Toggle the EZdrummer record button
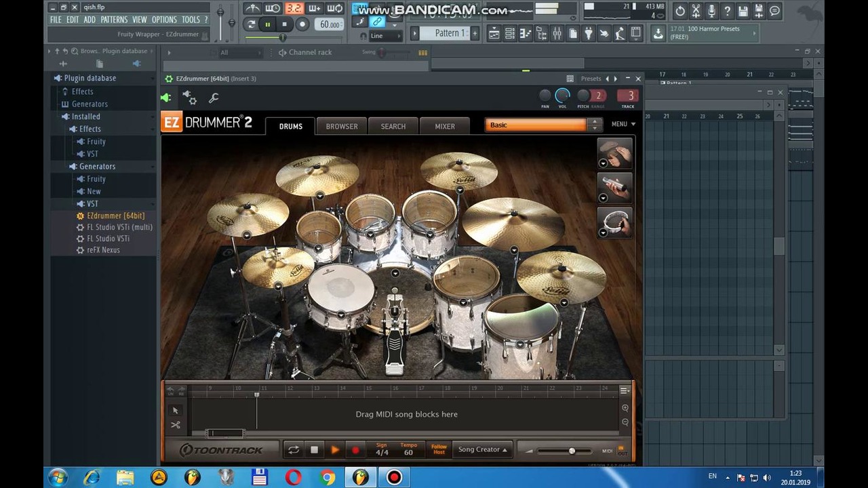The height and width of the screenshot is (488, 868). pyautogui.click(x=355, y=450)
